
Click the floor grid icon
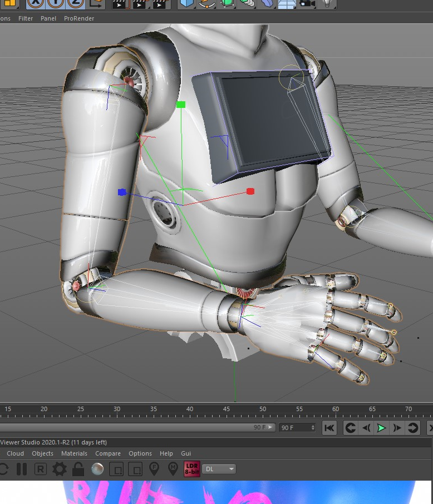click(x=287, y=3)
